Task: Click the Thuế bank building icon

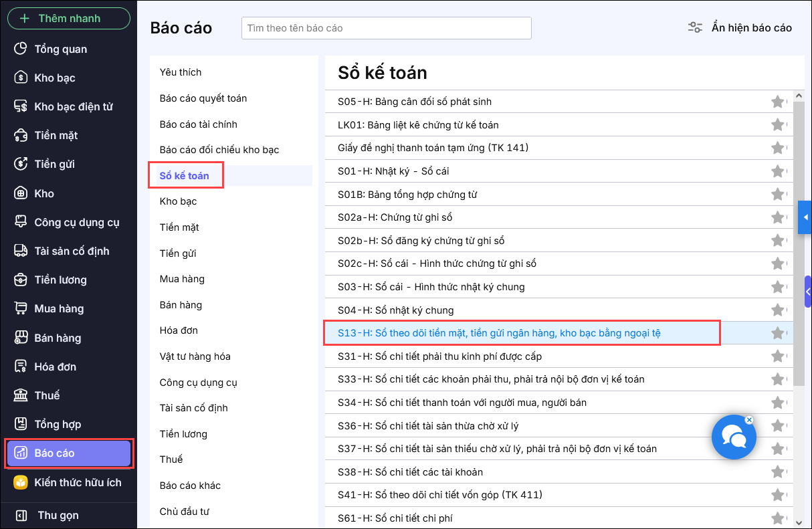Action: point(21,395)
